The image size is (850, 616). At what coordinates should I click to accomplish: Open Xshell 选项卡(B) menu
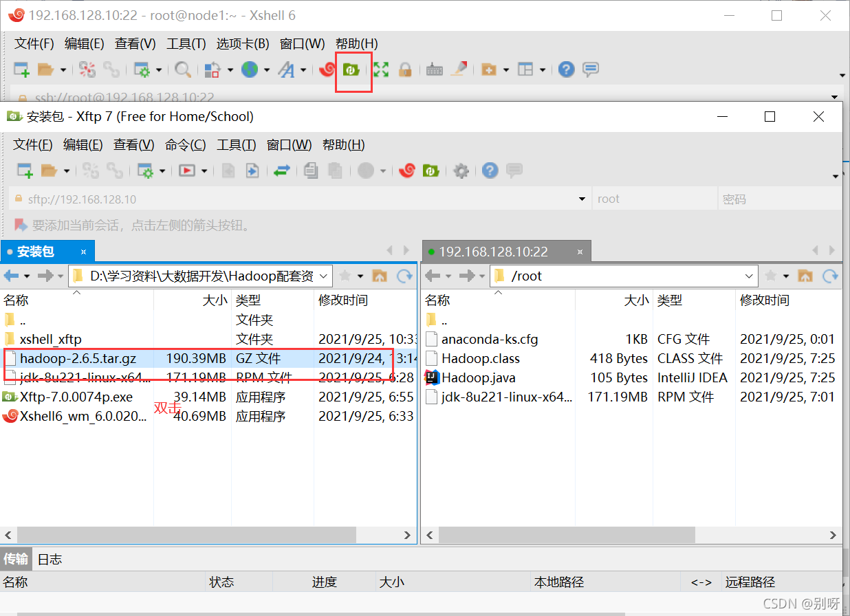point(243,43)
